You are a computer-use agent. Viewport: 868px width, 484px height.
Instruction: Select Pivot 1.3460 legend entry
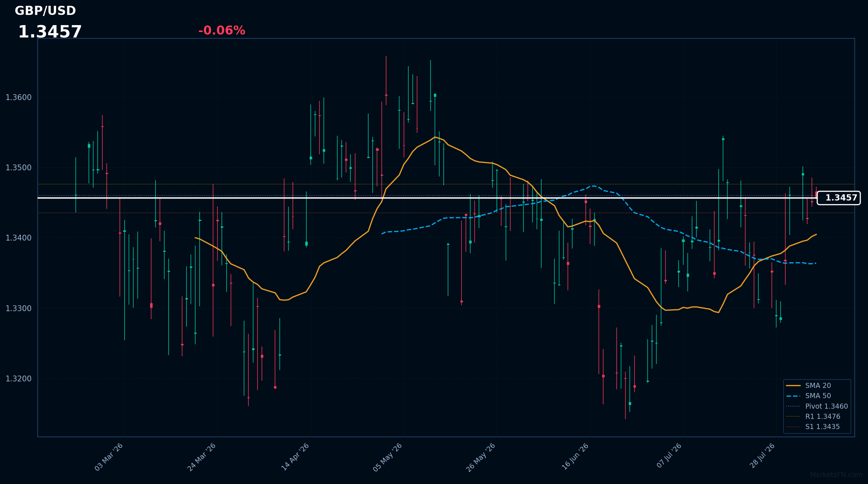[x=817, y=406]
